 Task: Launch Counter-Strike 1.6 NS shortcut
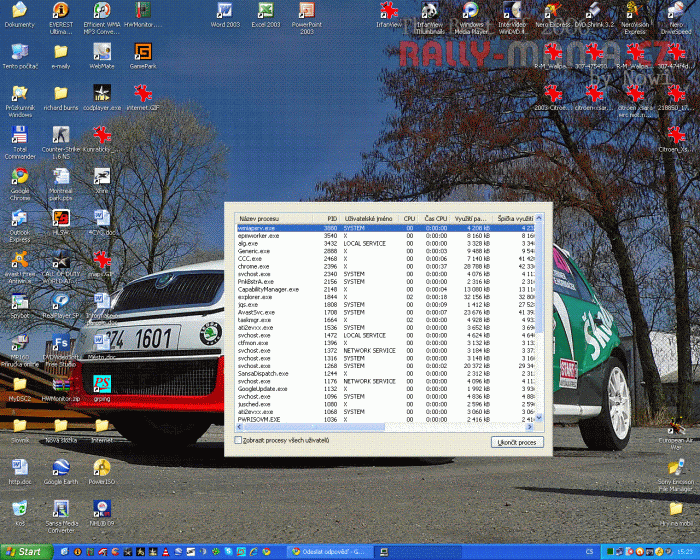pyautogui.click(x=60, y=135)
